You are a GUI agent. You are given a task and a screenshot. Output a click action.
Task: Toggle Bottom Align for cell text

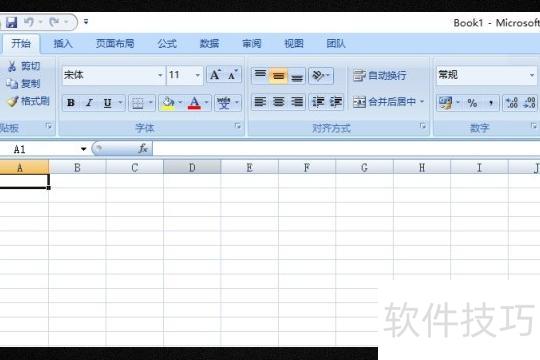297,75
